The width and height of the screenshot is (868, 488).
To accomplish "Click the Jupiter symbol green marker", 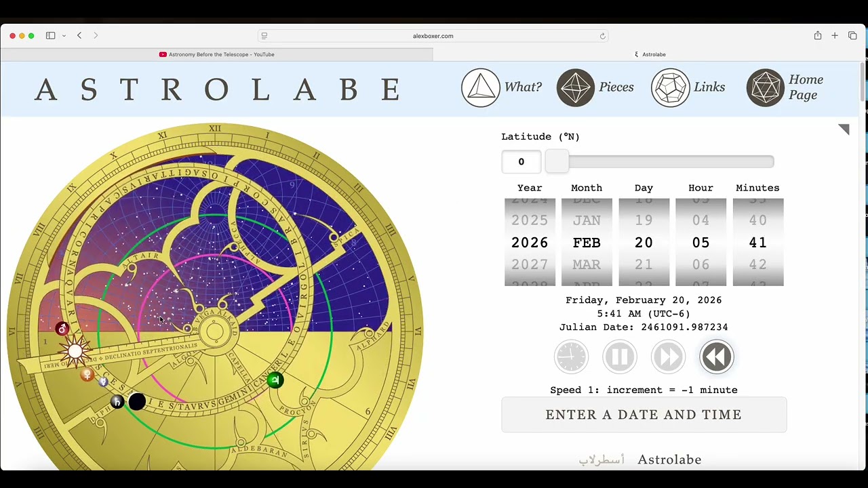I will (275, 380).
